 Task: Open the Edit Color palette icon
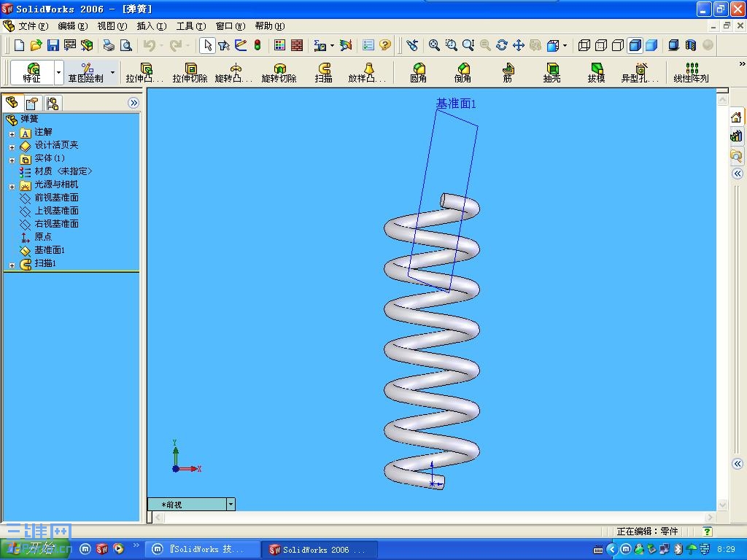[279, 45]
